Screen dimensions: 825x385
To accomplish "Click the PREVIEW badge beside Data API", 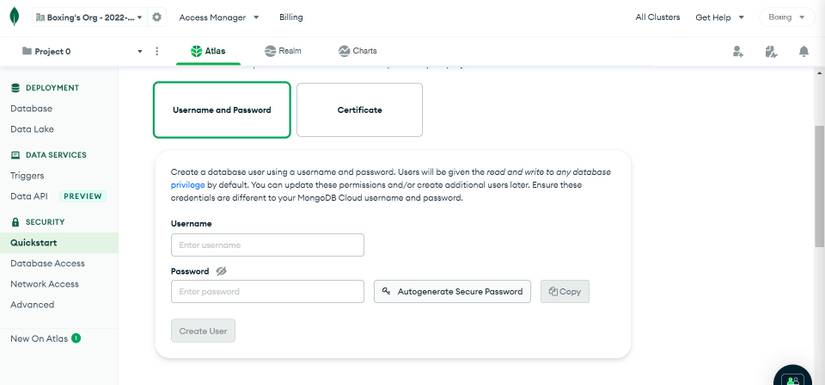I will click(x=83, y=196).
